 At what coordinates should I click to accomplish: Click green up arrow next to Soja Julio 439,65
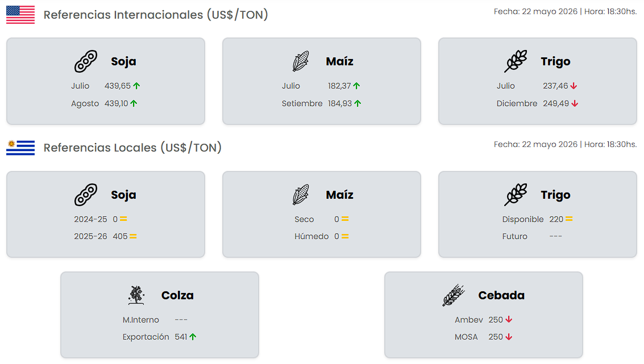click(137, 86)
